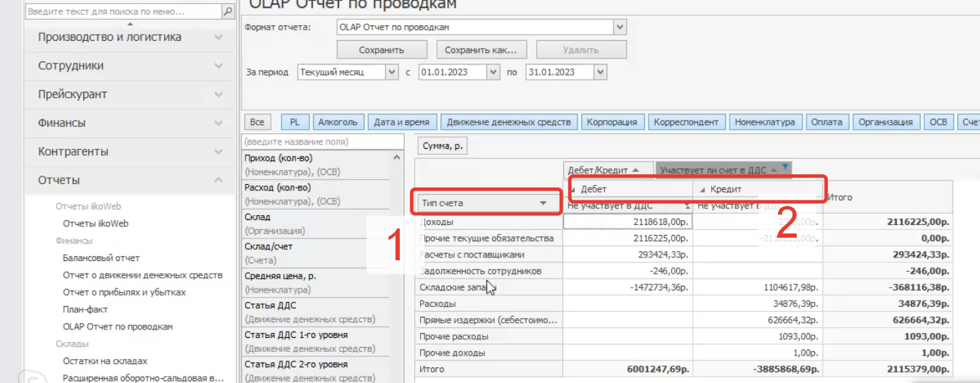This screenshot has height=383, width=980.
Task: Select OLAP Отчет по проводкам in sidebar
Action: click(x=118, y=327)
